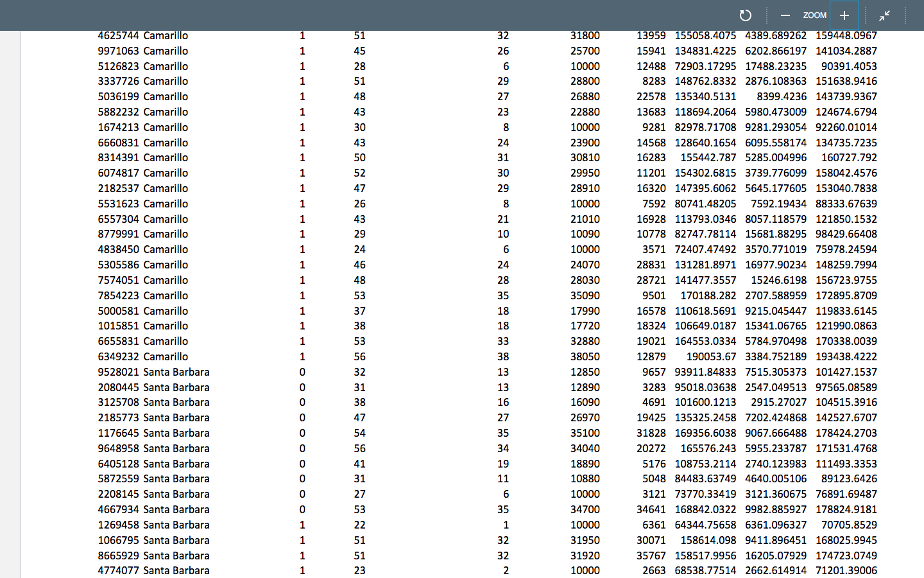The height and width of the screenshot is (578, 924).
Task: Click value 31828 in row 1176645
Action: pyautogui.click(x=651, y=433)
